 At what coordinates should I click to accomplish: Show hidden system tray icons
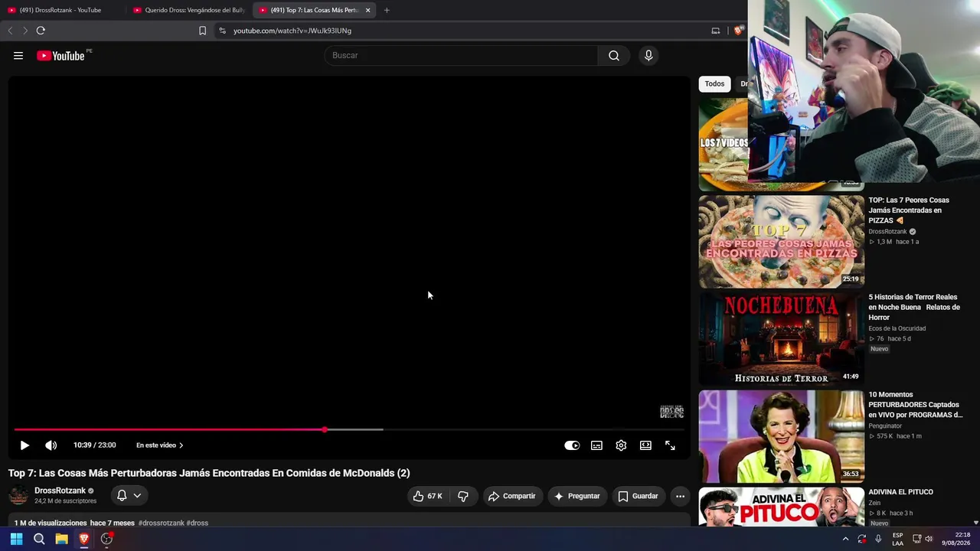pyautogui.click(x=845, y=539)
